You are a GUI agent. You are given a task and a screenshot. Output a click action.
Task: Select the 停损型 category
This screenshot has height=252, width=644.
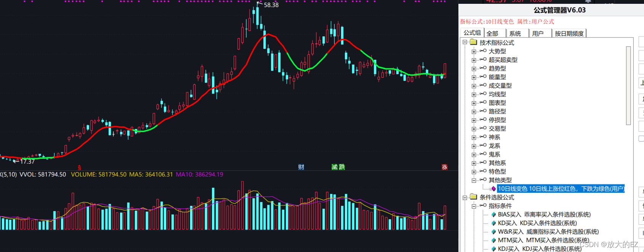pyautogui.click(x=497, y=120)
